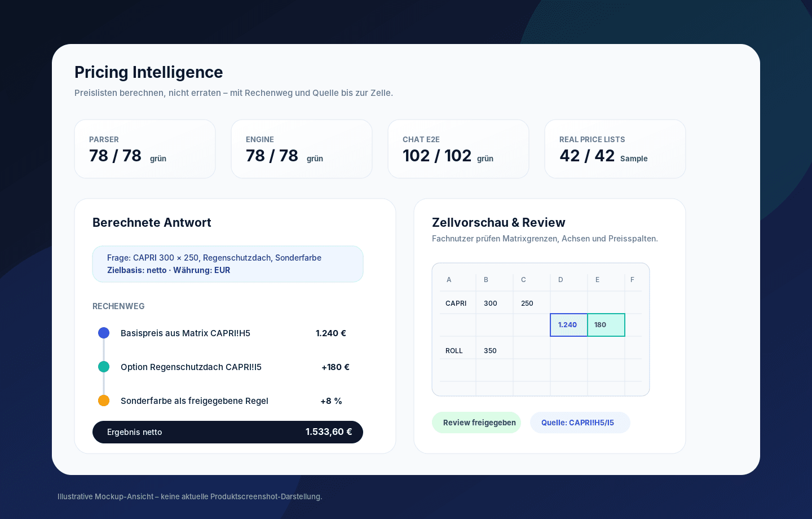Click the +8 % surcharge value
The width and height of the screenshot is (812, 519).
[331, 401]
